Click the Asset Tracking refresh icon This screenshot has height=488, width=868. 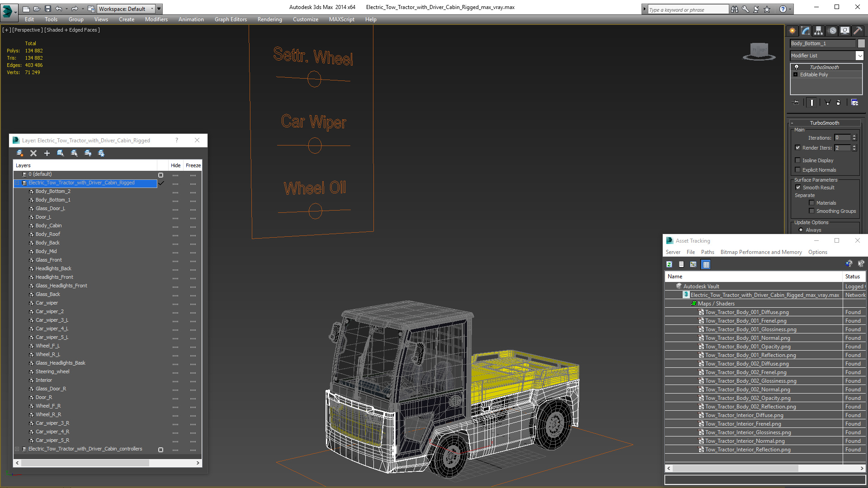669,265
